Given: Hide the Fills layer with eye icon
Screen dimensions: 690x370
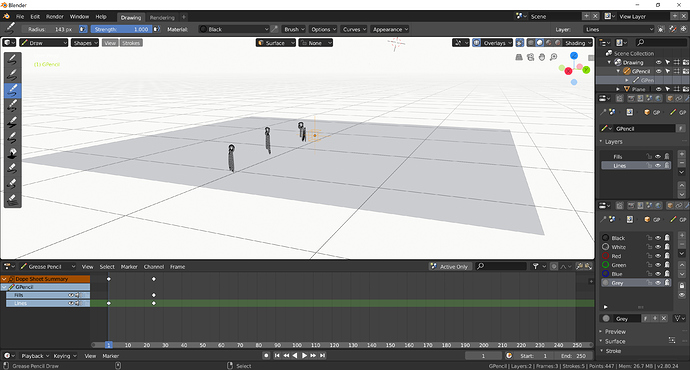Looking at the screenshot, I should coord(658,157).
